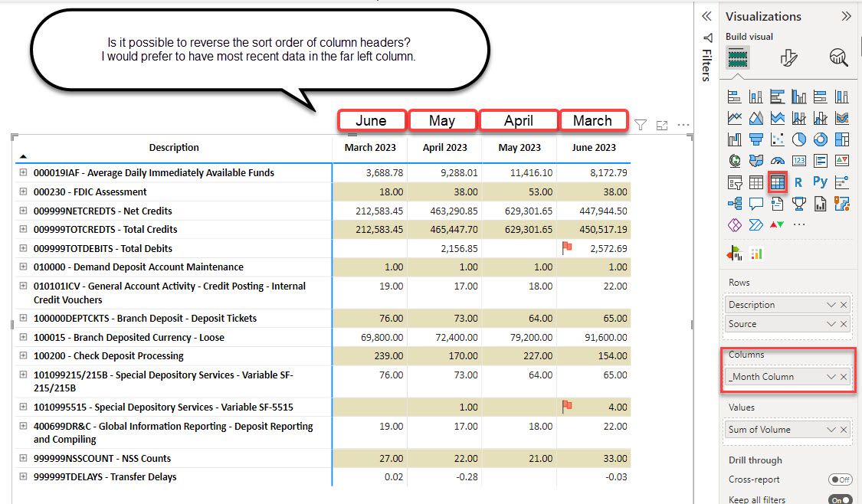Select the Treemap visual
The image size is (862, 504).
841,139
